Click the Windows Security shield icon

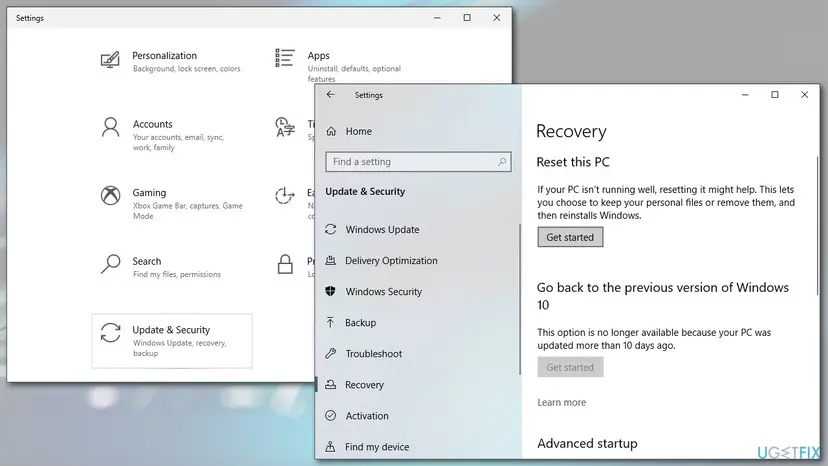pyautogui.click(x=331, y=291)
